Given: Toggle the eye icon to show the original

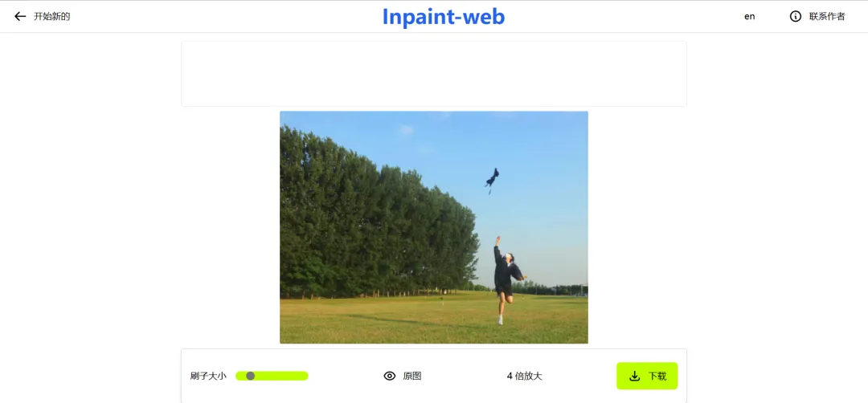Looking at the screenshot, I should coord(390,376).
